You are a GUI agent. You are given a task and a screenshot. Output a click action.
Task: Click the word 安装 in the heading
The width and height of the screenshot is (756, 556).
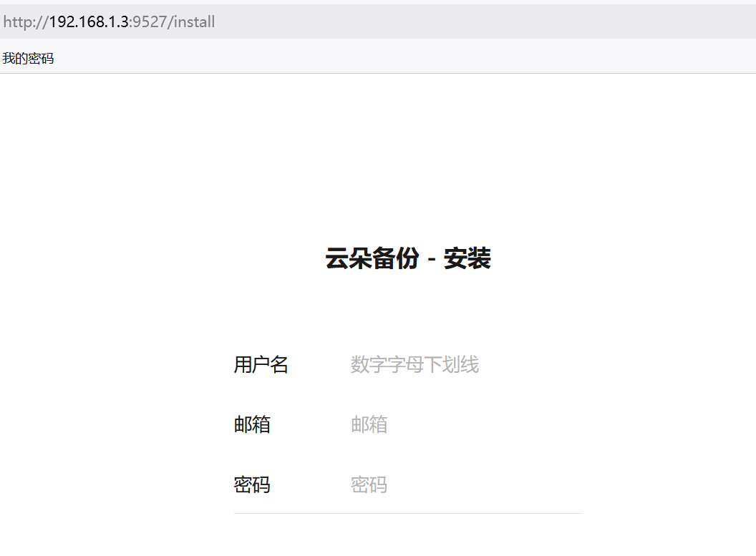(467, 258)
